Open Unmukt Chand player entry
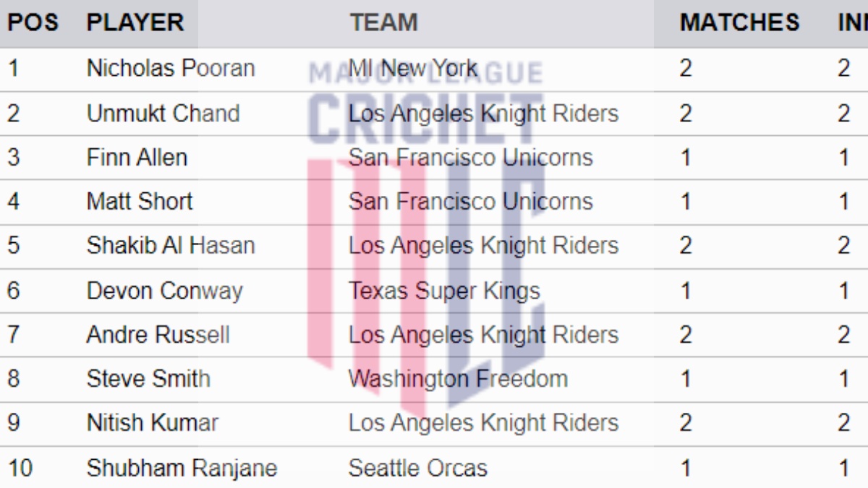 pyautogui.click(x=163, y=114)
